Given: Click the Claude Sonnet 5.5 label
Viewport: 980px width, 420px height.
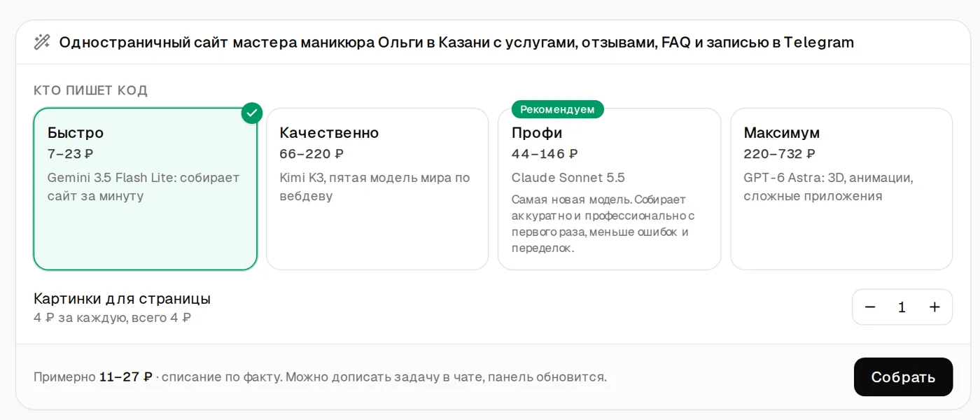Looking at the screenshot, I should [568, 178].
